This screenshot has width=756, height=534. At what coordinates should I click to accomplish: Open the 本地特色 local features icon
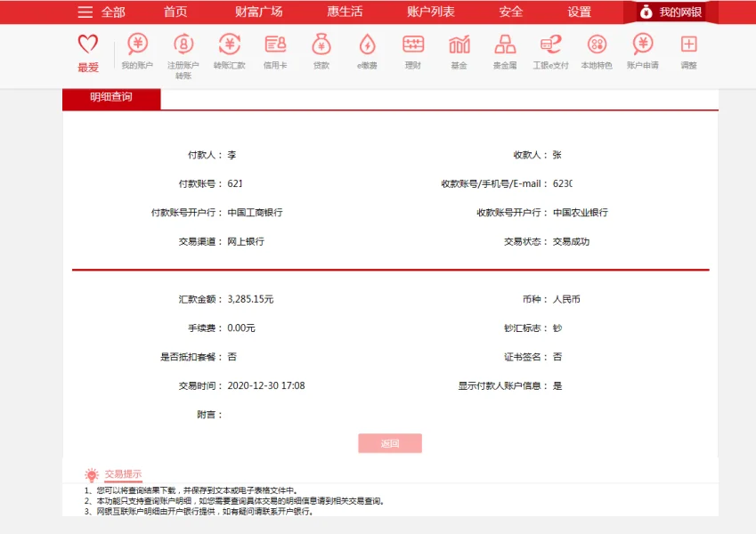[x=597, y=44]
